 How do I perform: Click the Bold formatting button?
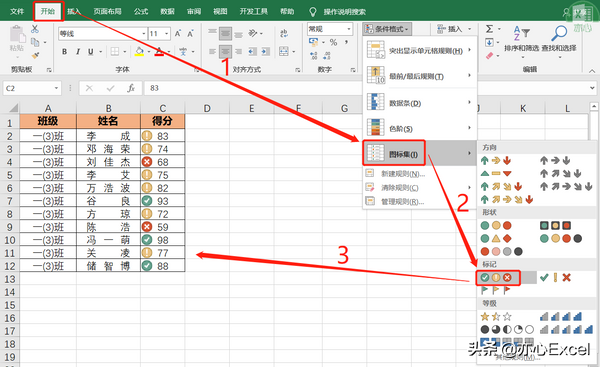click(64, 51)
